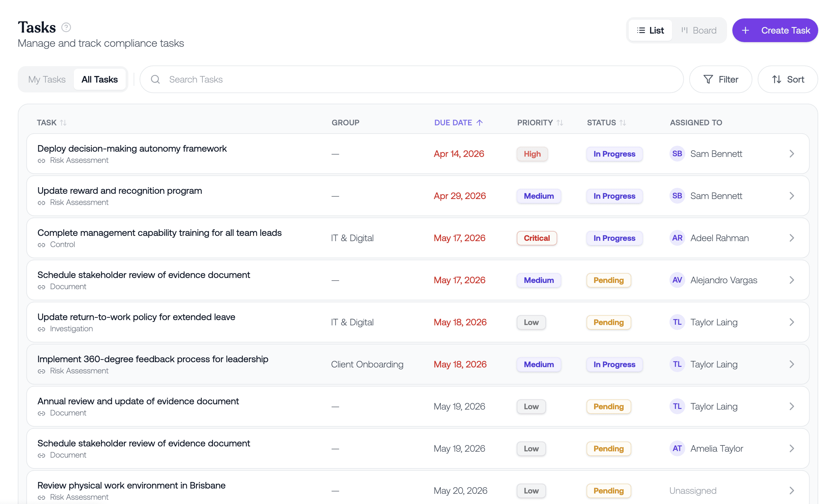Click Control link under management capability training
Viewport: 836px width, 504px height.
coord(63,244)
